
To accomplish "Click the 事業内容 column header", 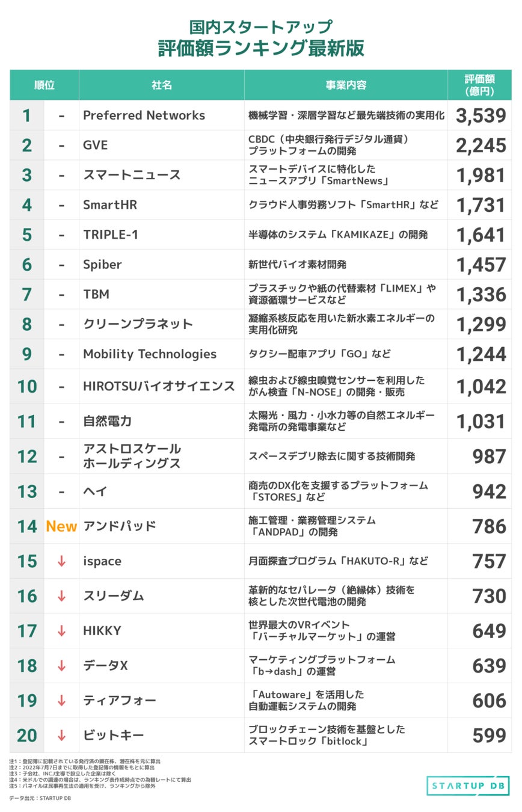I will click(346, 85).
